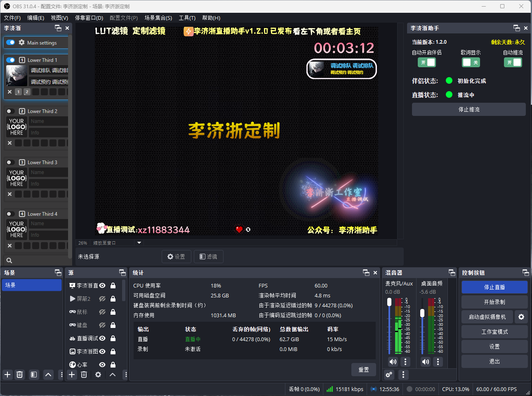Open 桌面音频 three-dot options menu

tap(438, 362)
